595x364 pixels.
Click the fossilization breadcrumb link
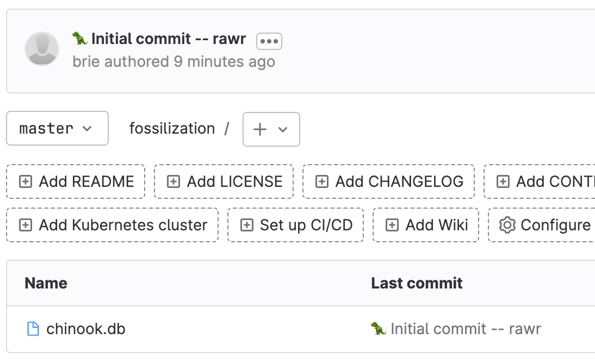(172, 129)
